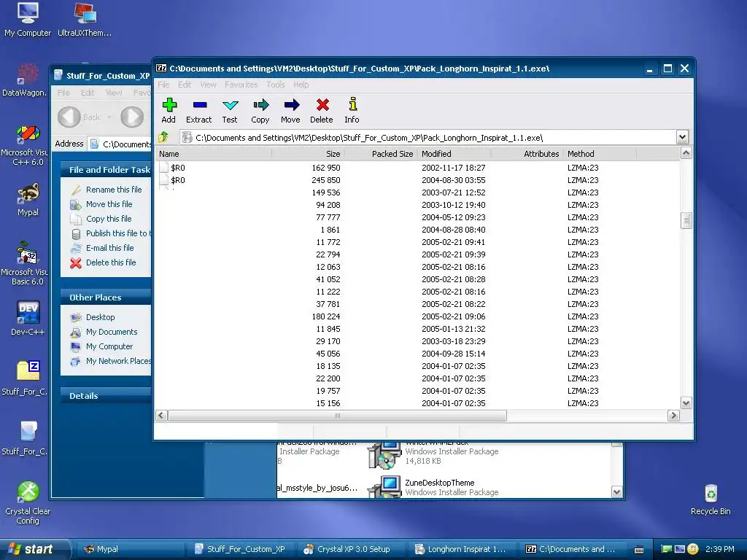The image size is (747, 560).
Task: Sort archive list by Size column
Action: [x=308, y=154]
